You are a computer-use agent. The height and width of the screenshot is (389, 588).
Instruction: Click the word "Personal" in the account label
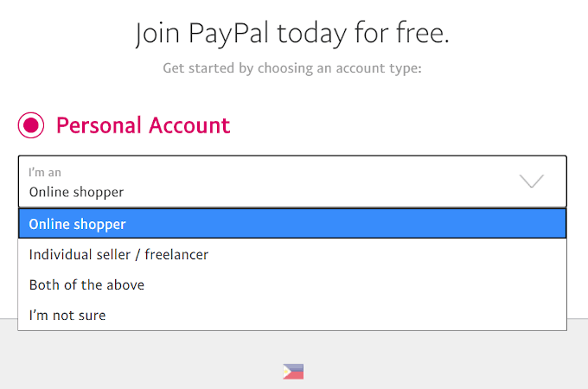pos(98,125)
